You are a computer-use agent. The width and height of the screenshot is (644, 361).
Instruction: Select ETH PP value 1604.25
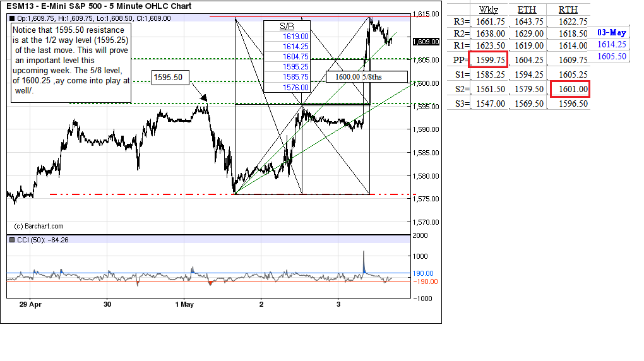(x=529, y=60)
